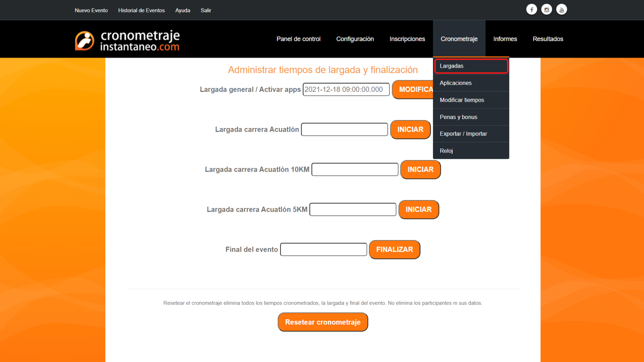Click Historial de Eventos link

pos(141,10)
